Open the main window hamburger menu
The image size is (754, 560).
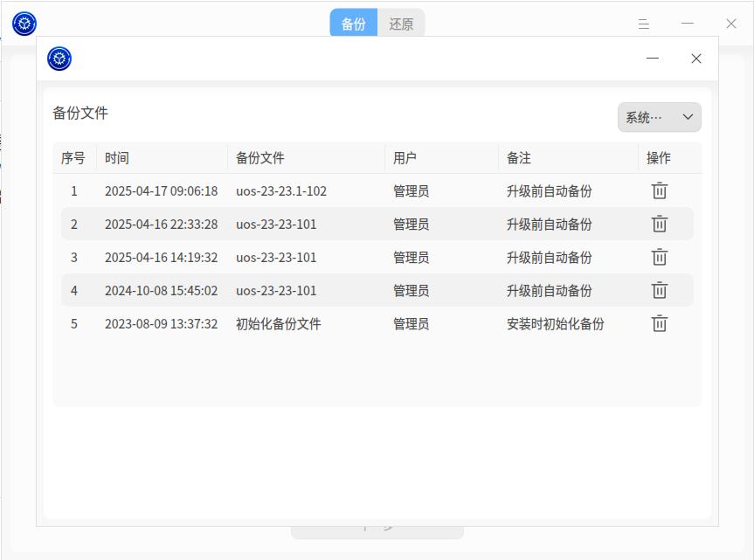(x=643, y=24)
